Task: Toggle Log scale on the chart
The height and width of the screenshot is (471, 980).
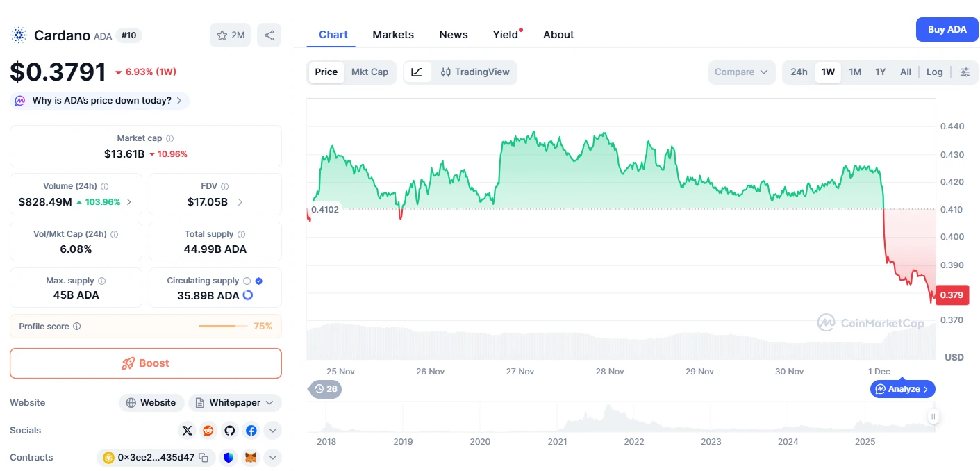Action: (x=934, y=72)
